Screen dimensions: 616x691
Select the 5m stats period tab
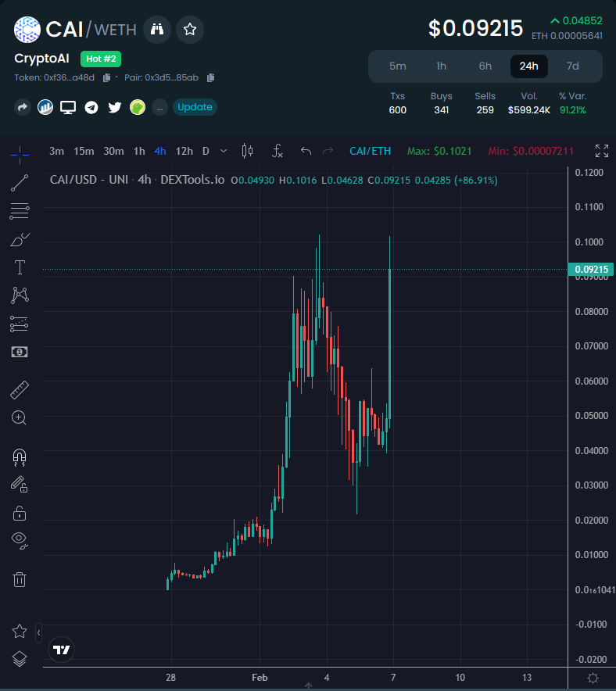397,66
